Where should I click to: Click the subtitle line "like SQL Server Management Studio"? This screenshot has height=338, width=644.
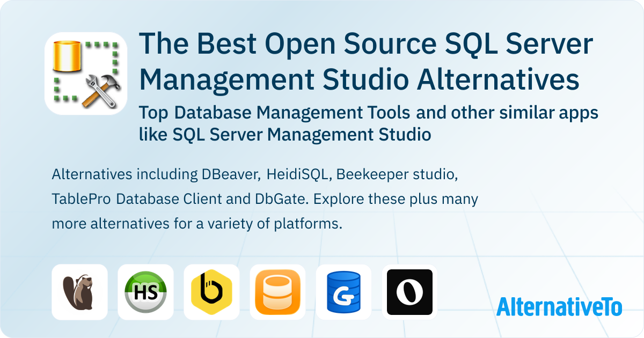[x=285, y=135]
